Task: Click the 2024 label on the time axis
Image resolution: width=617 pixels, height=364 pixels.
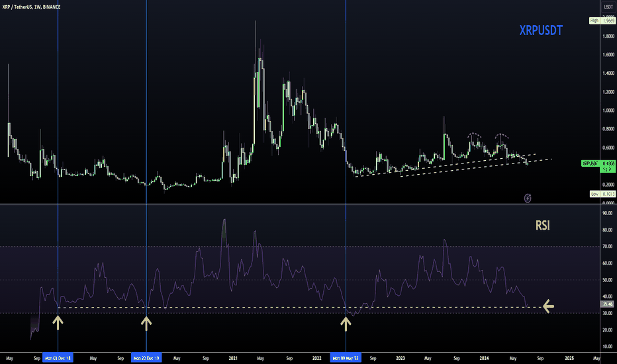Action: [484, 358]
